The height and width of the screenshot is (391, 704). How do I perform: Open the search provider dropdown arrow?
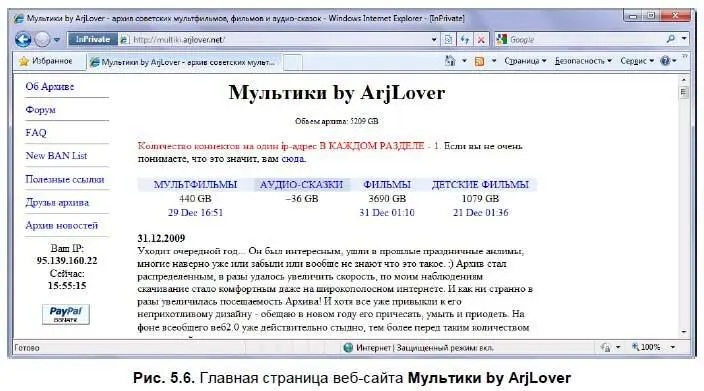click(x=684, y=39)
